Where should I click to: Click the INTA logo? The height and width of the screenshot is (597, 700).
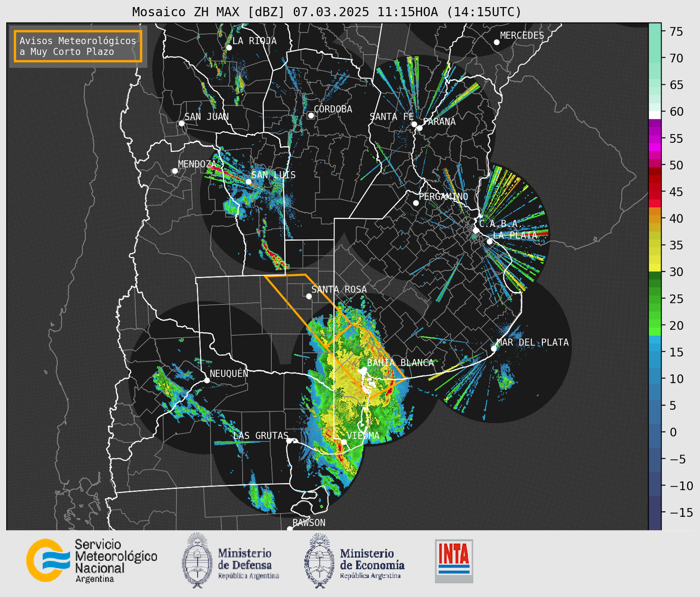[x=454, y=561]
